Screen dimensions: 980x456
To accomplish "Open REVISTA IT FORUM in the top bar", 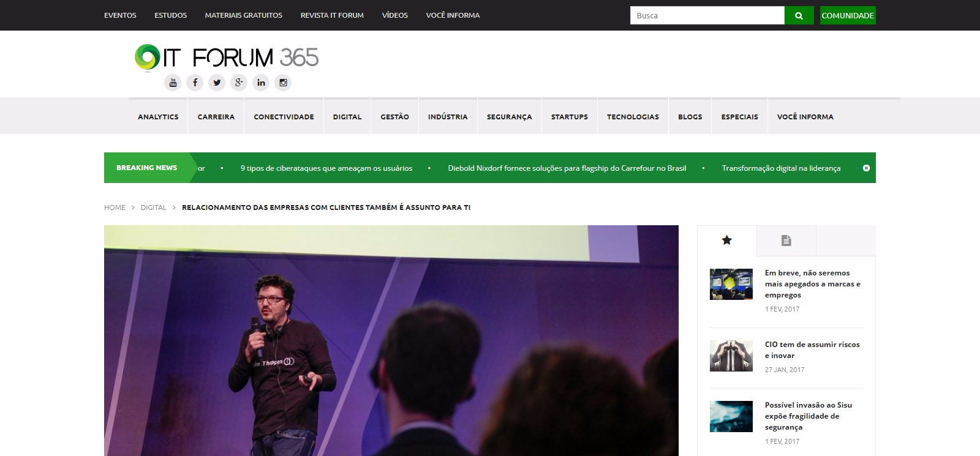I will (332, 15).
